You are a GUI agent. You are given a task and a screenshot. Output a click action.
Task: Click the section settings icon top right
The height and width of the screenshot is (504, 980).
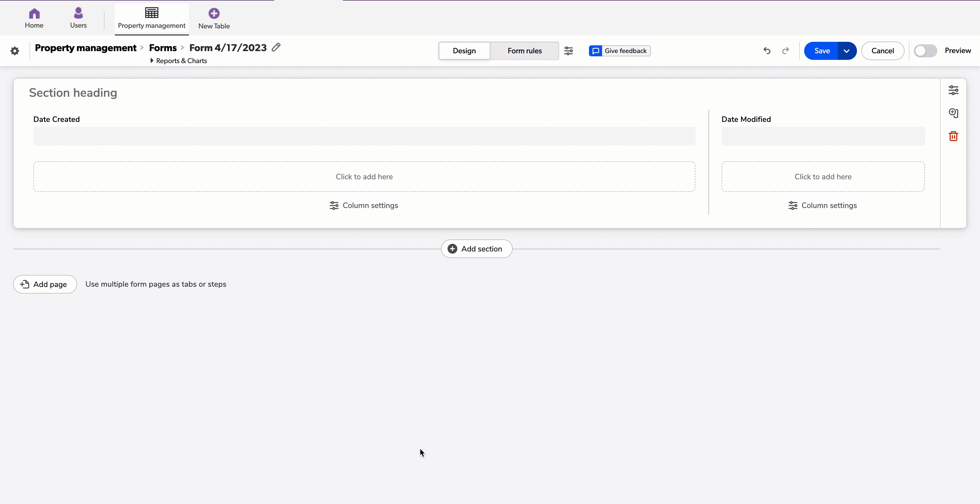pos(954,90)
